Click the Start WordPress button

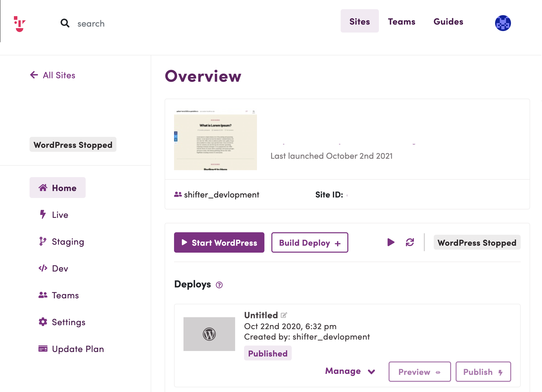point(219,242)
